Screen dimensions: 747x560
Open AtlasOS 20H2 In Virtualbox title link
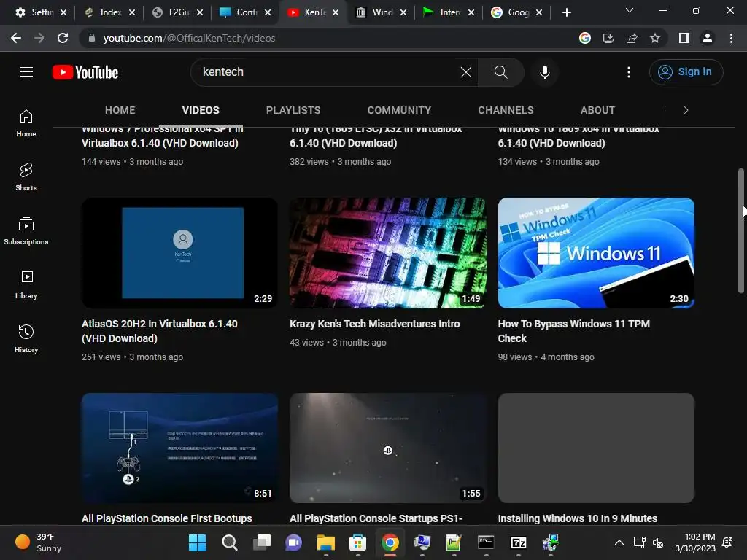pos(160,331)
